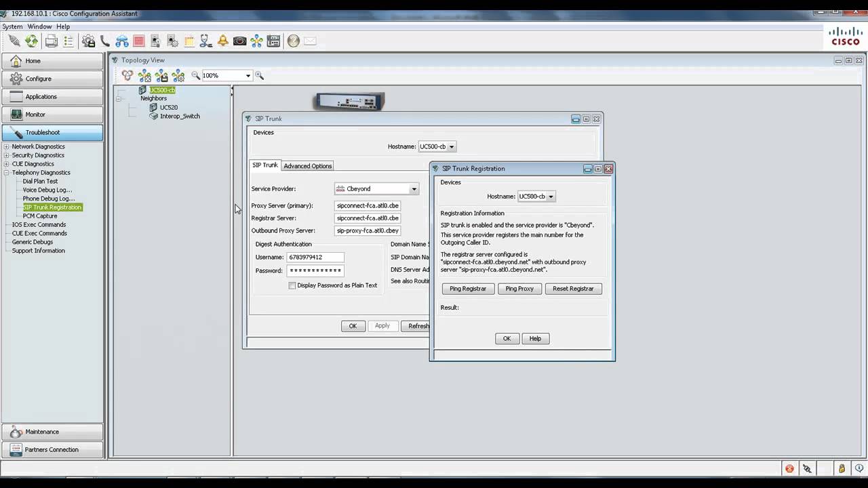Open the Window menu

[x=39, y=26]
